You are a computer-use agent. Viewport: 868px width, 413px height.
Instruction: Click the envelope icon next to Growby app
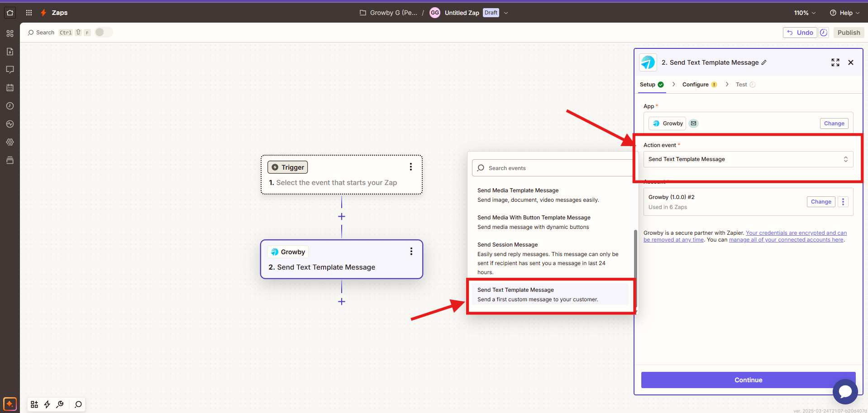pos(694,123)
